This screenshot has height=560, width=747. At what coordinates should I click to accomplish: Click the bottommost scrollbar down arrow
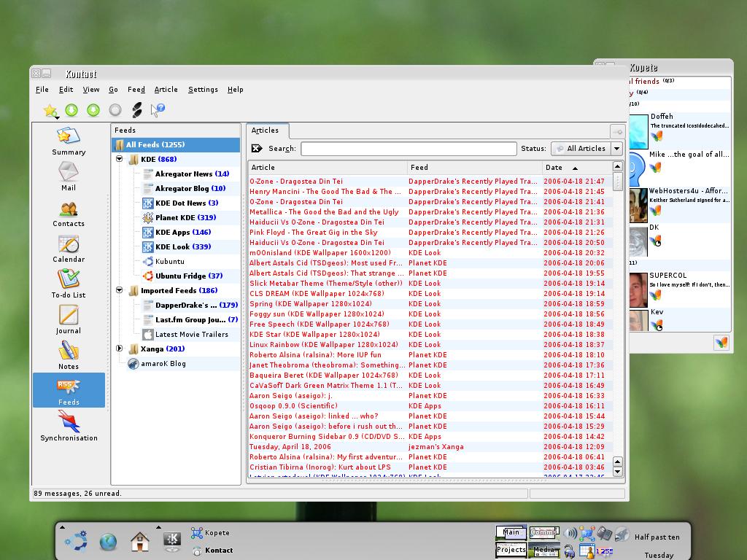[x=617, y=472]
